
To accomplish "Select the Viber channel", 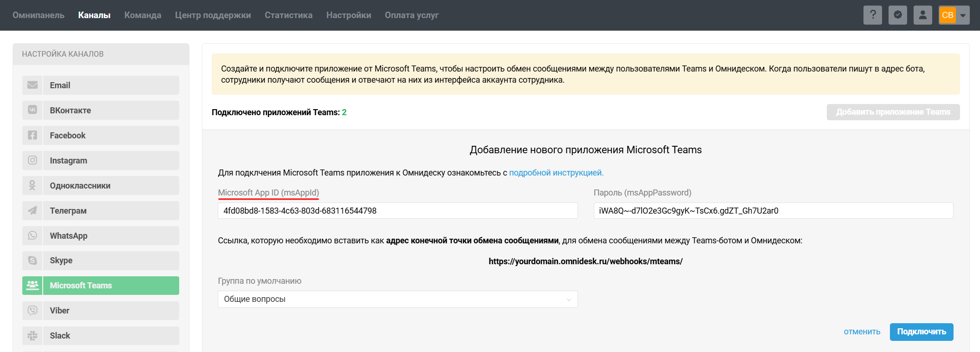I will 101,311.
